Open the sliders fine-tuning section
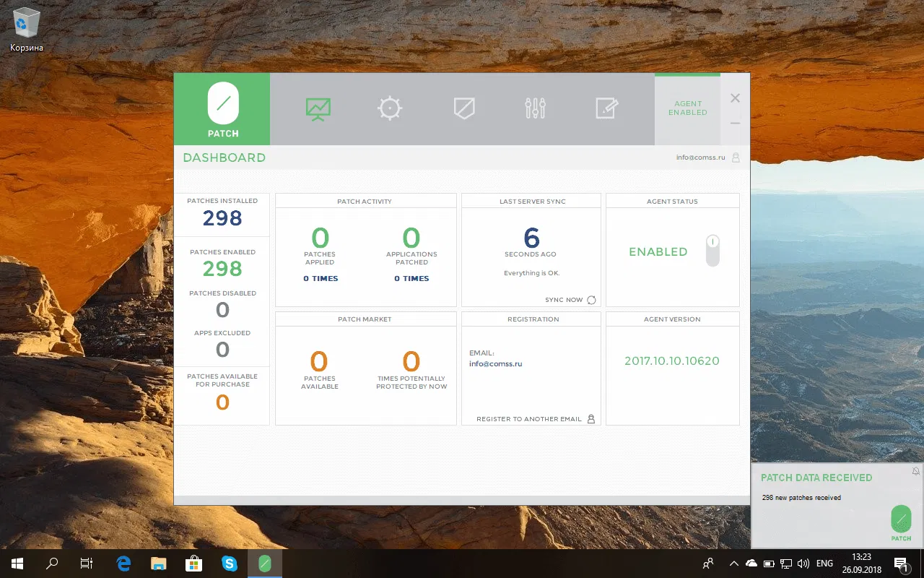924x578 pixels. [x=534, y=108]
